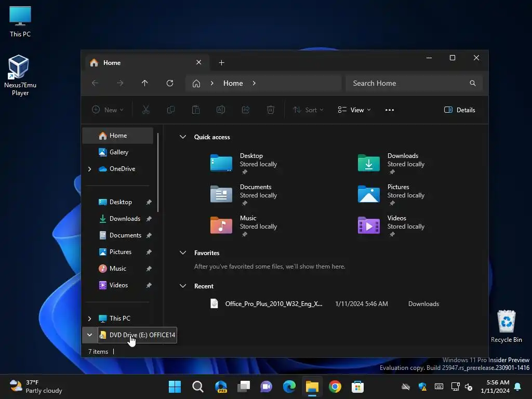This screenshot has height=399, width=532.
Task: Click the Share icon in toolbar
Action: pyautogui.click(x=246, y=110)
